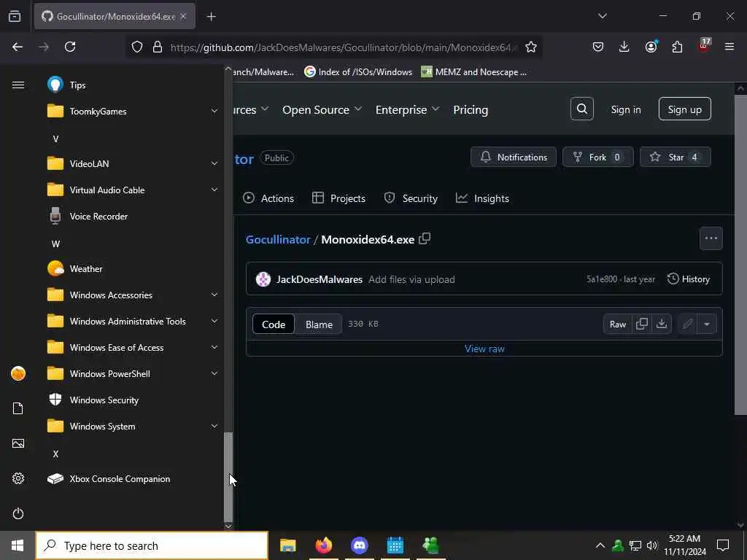747x560 pixels.
Task: Click the Start menu app list scrollbar
Action: tap(228, 477)
